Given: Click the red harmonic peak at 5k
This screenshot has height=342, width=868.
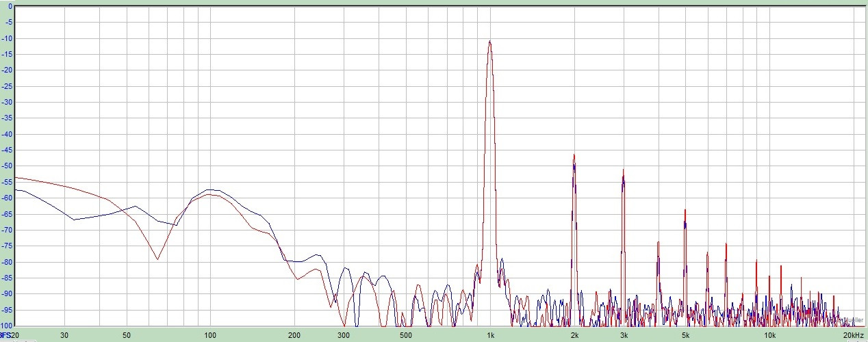Looking at the screenshot, I should (685, 211).
